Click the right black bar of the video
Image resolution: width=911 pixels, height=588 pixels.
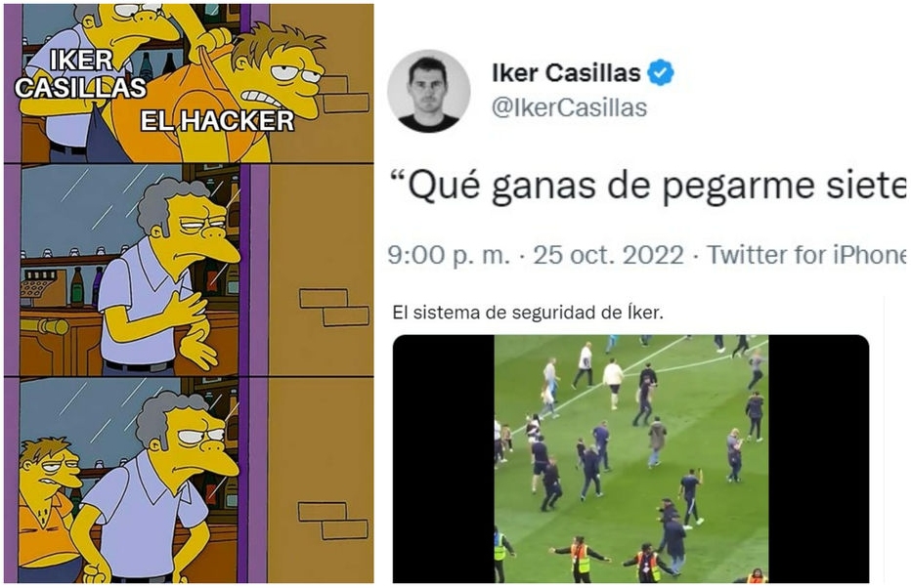(818, 458)
